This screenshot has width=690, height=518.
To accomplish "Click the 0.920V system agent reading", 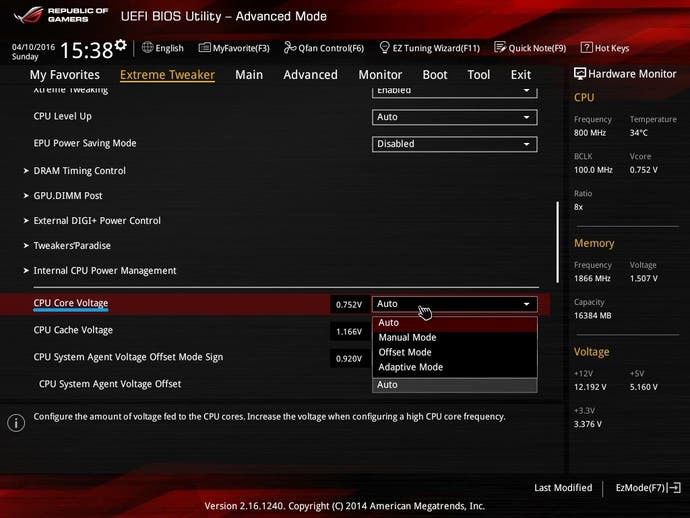I will (349, 359).
